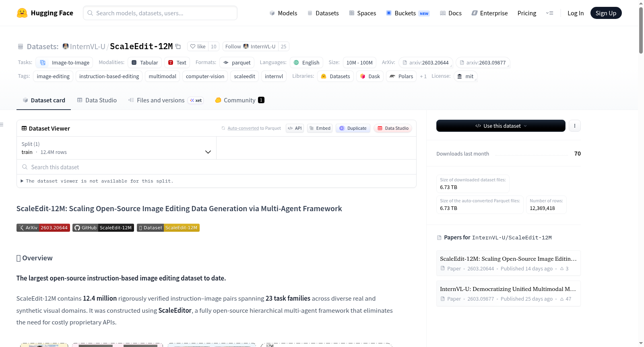Select the internvl tag
This screenshot has width=644, height=347.
(x=274, y=76)
